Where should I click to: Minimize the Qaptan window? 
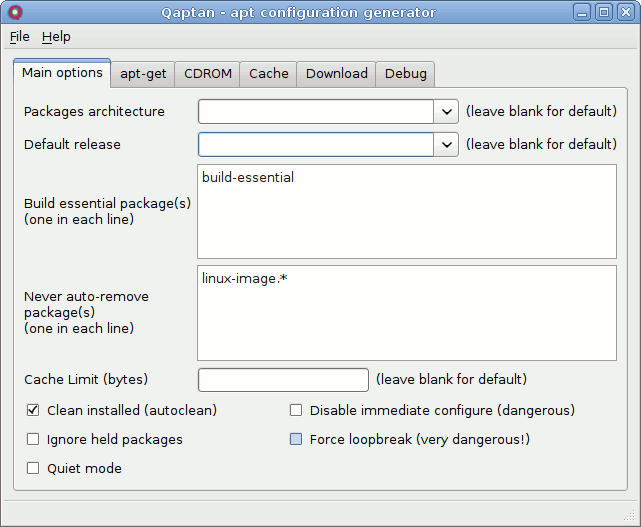[x=582, y=12]
